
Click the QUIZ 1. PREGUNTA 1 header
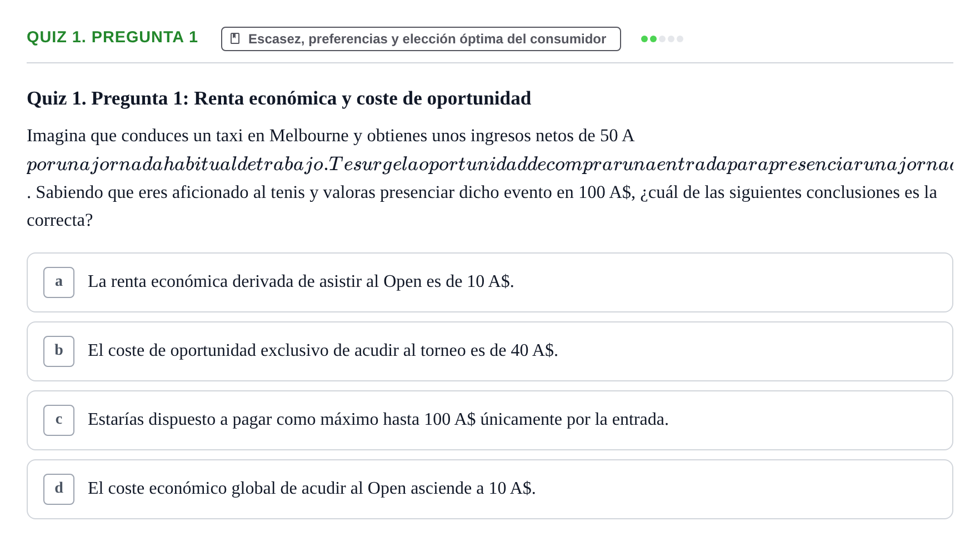point(112,37)
